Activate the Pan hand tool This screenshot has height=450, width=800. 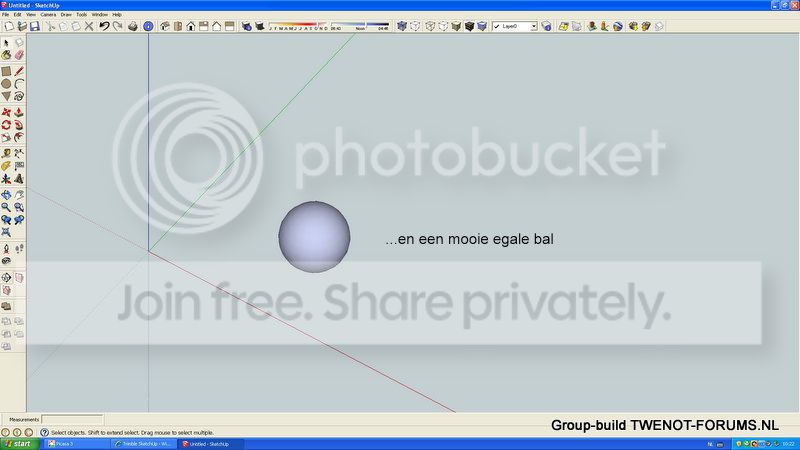(19, 195)
